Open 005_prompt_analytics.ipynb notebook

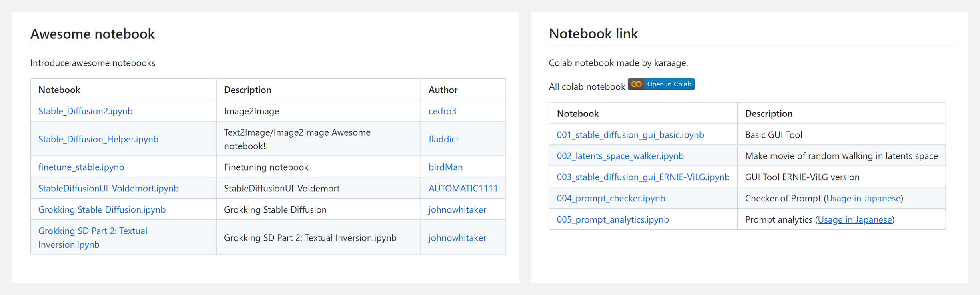(613, 219)
